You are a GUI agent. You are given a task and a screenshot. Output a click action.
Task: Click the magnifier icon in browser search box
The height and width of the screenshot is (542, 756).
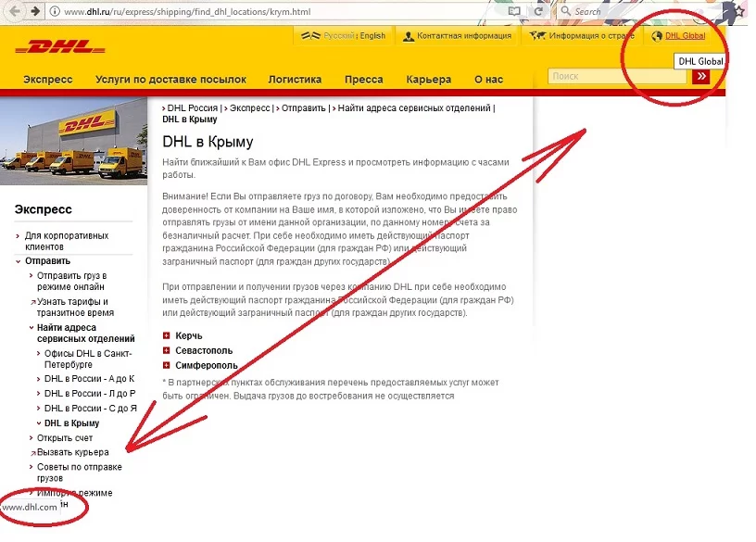565,10
